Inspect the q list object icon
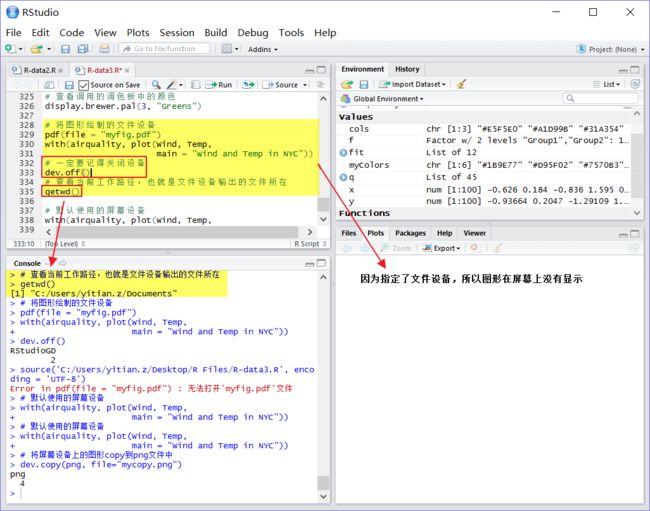The image size is (650, 511). pos(343,177)
